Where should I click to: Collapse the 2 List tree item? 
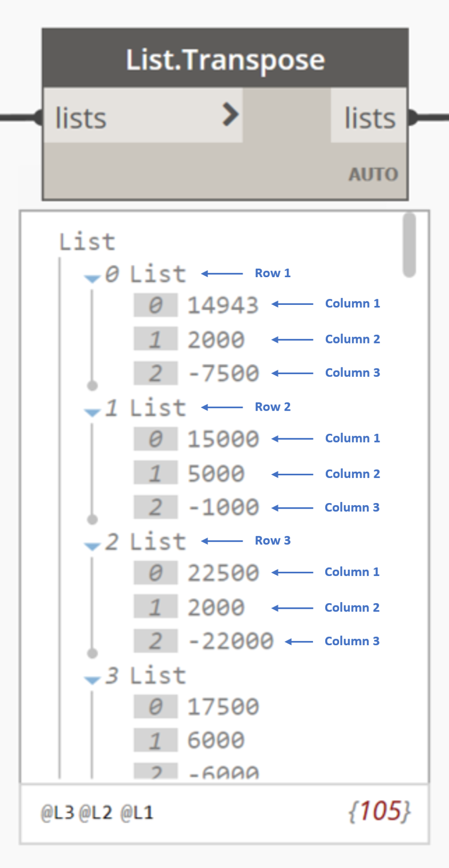[92, 546]
